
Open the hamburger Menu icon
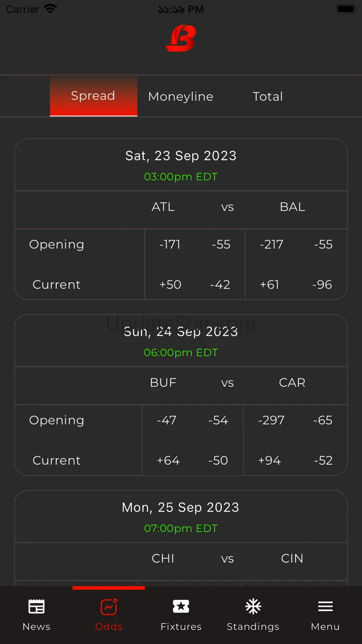click(x=325, y=606)
